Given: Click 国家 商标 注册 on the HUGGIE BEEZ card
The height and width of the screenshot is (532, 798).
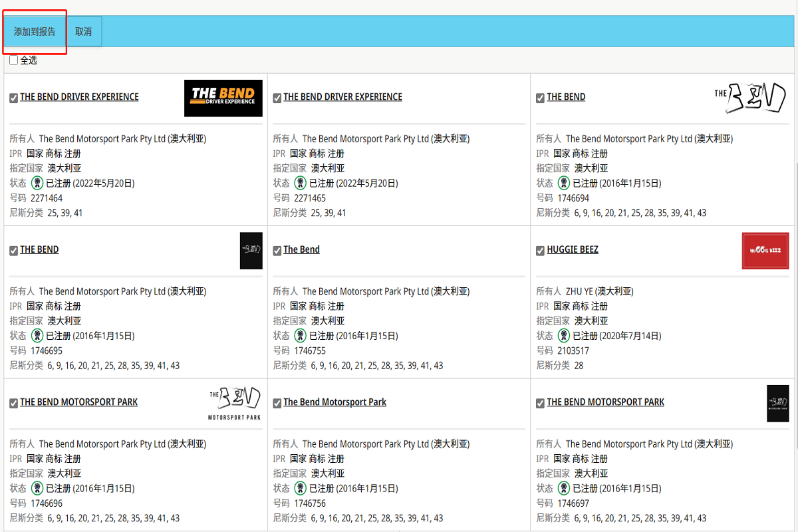Looking at the screenshot, I should pyautogui.click(x=581, y=306).
